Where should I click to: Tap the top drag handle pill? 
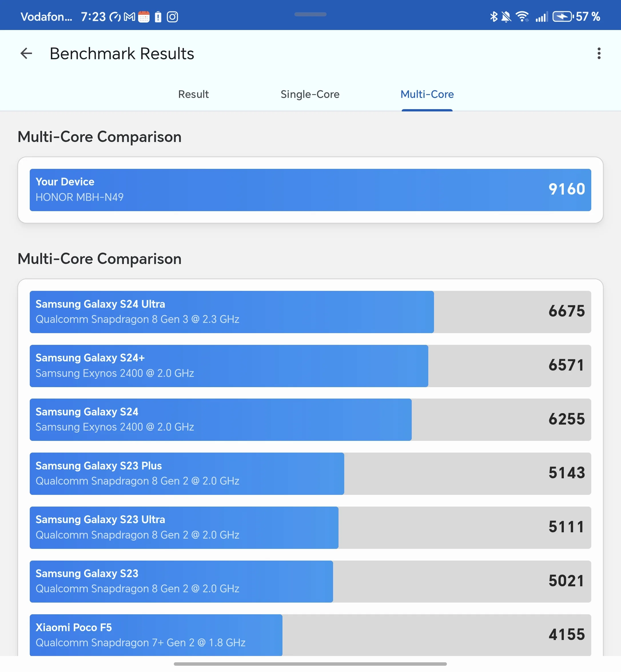[310, 15]
